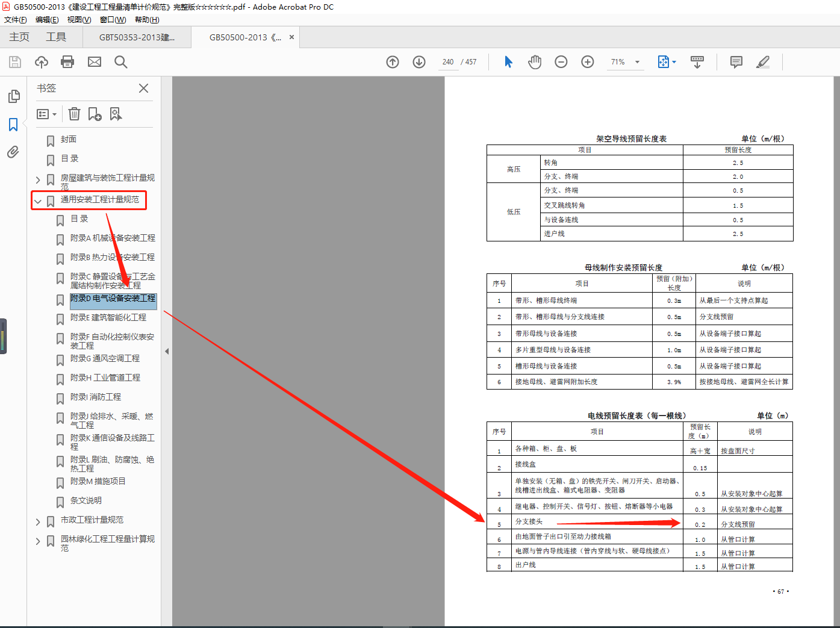
Task: Print the document with printer icon
Action: 67,62
